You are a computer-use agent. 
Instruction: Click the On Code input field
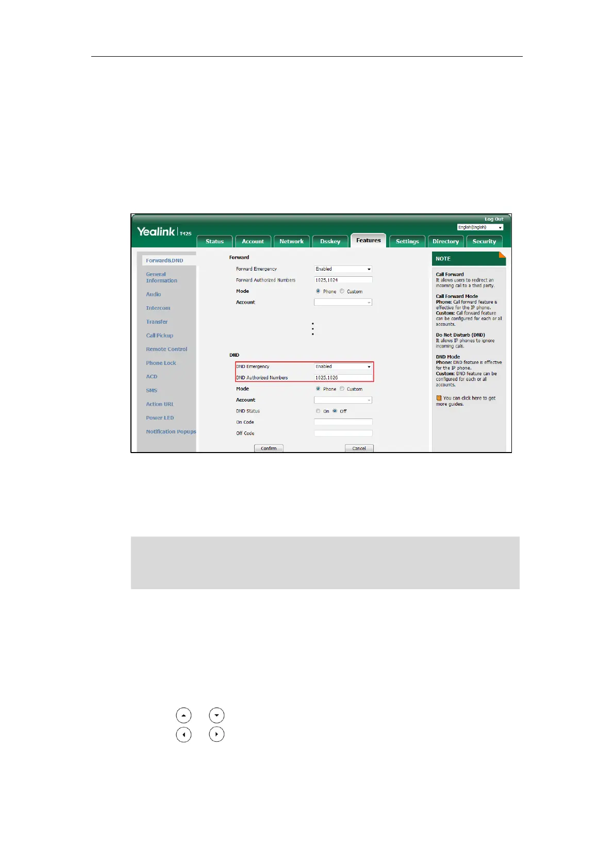point(343,422)
